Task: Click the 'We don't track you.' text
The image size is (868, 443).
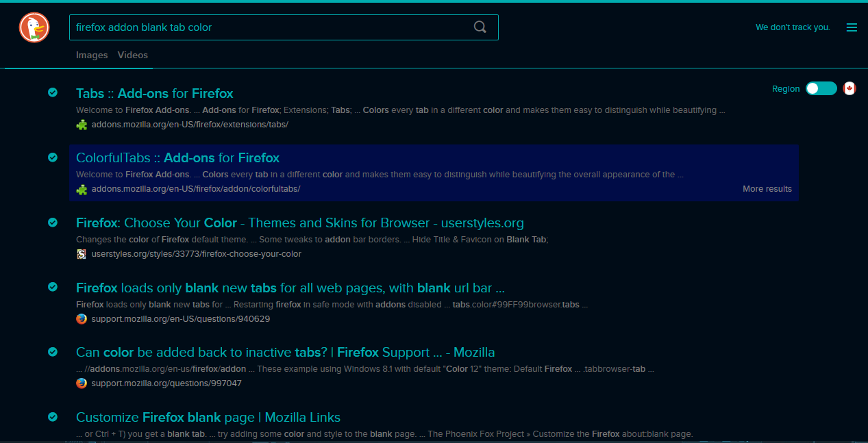Action: (793, 27)
